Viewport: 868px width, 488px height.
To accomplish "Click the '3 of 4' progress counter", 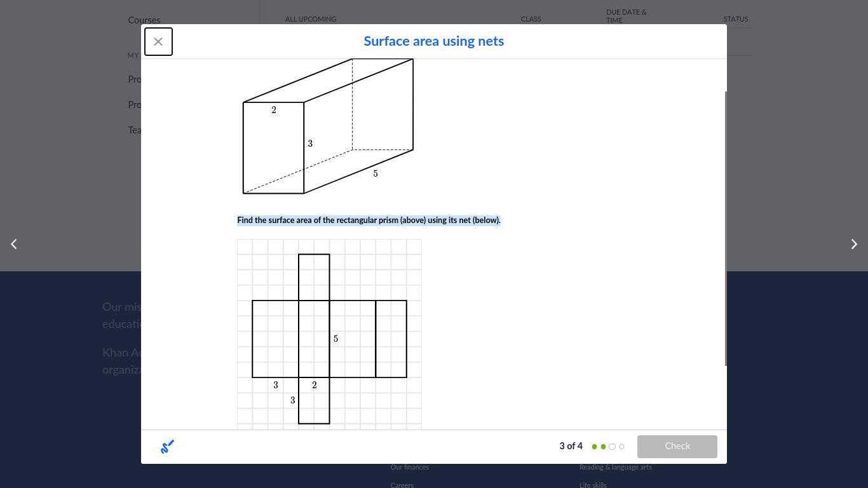I will 571,446.
